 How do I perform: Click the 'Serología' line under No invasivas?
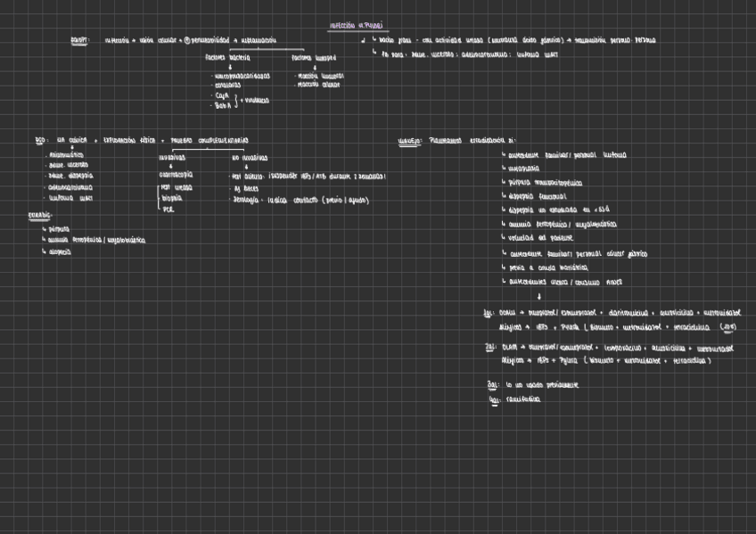pos(246,200)
